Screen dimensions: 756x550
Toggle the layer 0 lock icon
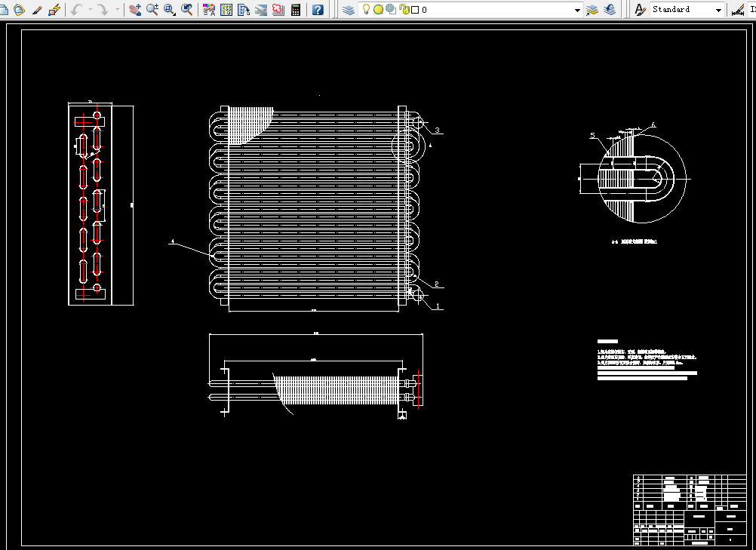(404, 10)
